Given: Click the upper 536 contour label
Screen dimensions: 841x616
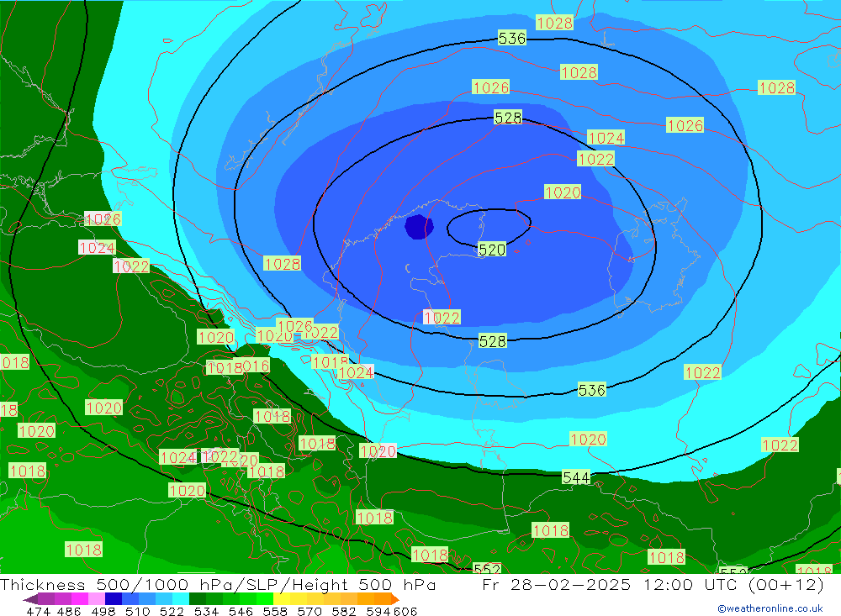Looking at the screenshot, I should click(512, 38).
